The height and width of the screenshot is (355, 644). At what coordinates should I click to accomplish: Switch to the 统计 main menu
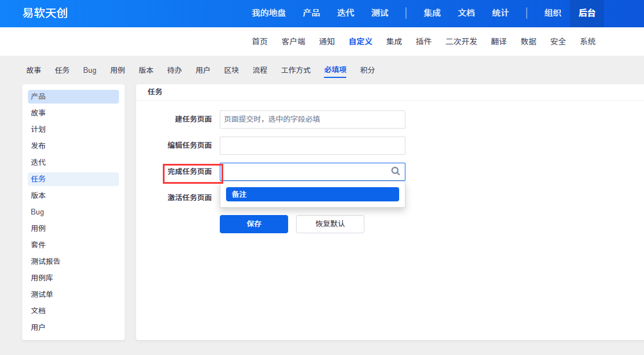coord(501,13)
